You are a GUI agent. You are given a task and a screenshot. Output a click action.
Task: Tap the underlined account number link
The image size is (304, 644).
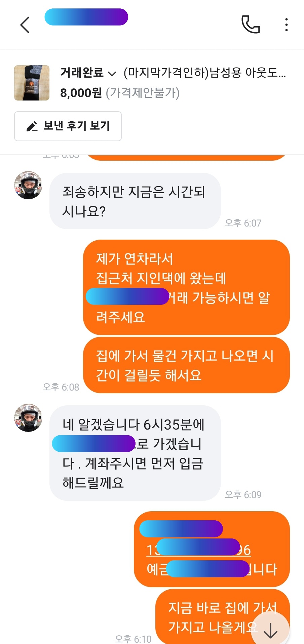click(x=198, y=550)
